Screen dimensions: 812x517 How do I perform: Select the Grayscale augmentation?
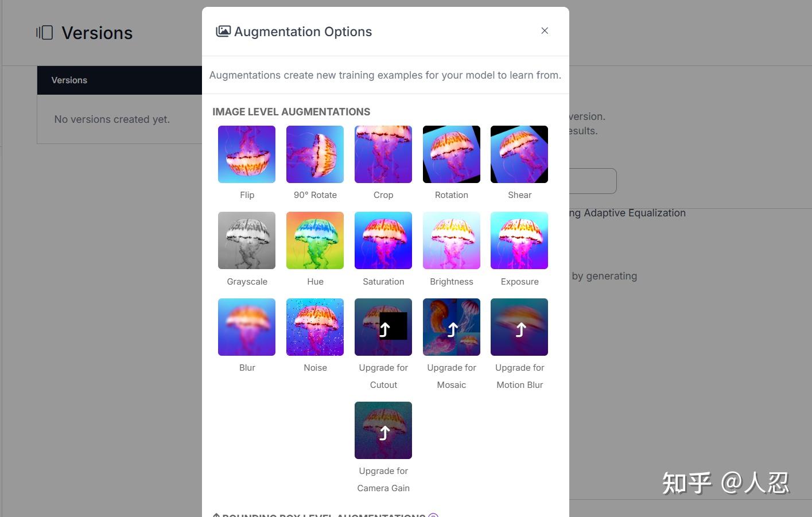coord(247,240)
